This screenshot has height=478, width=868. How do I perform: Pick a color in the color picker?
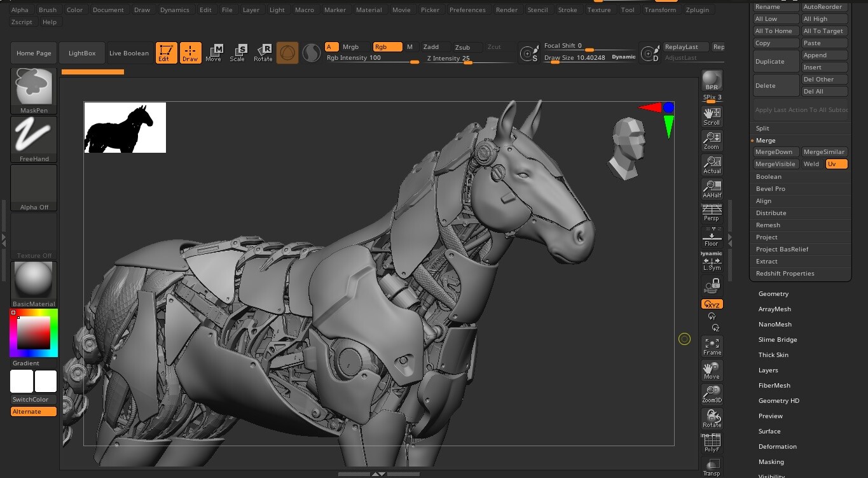tap(34, 333)
